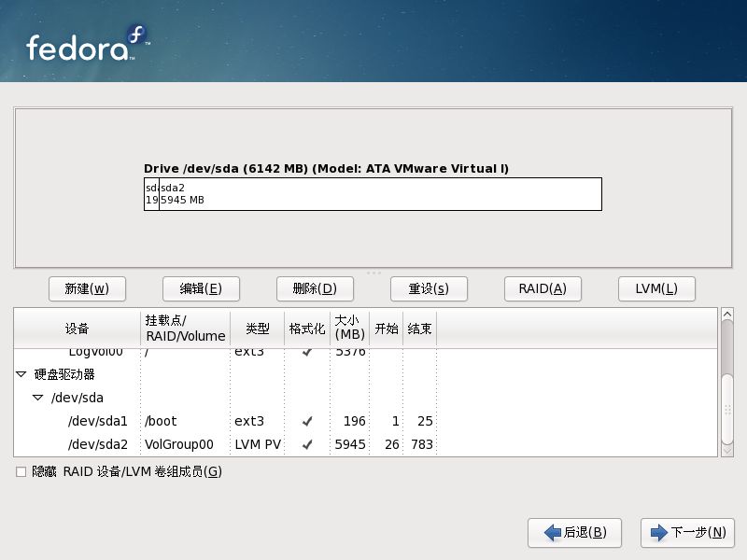
Task: Click the 重设(s) reset button
Action: (429, 288)
